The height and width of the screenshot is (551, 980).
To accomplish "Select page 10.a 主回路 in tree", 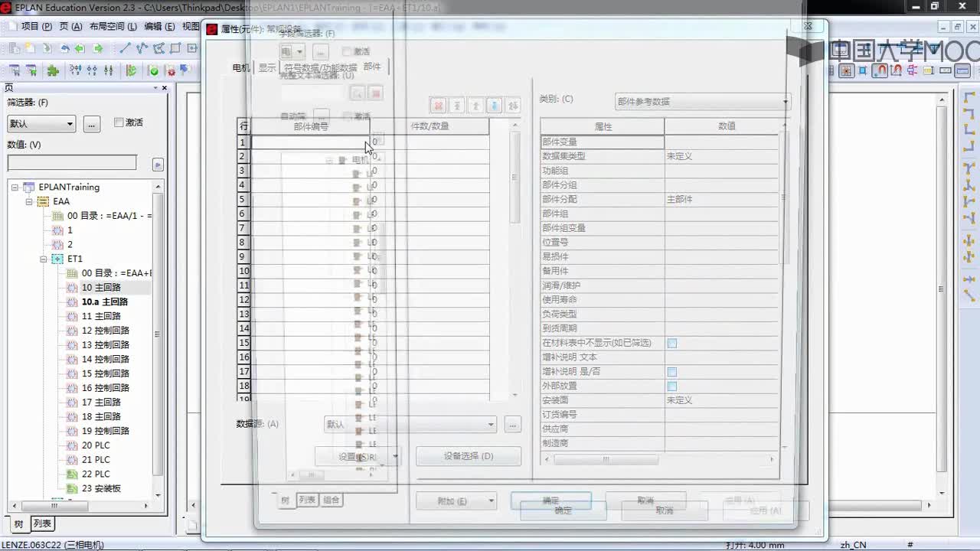I will 104,302.
